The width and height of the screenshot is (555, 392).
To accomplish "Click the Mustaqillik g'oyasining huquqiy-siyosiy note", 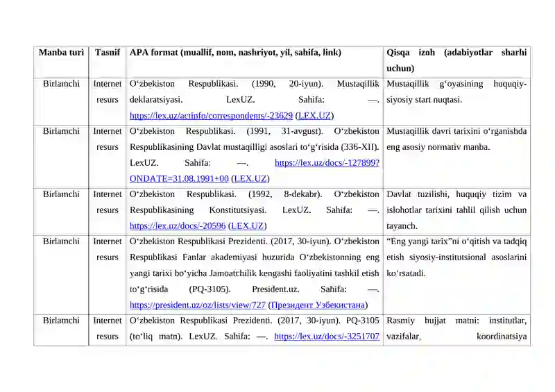I will pyautogui.click(x=456, y=92).
